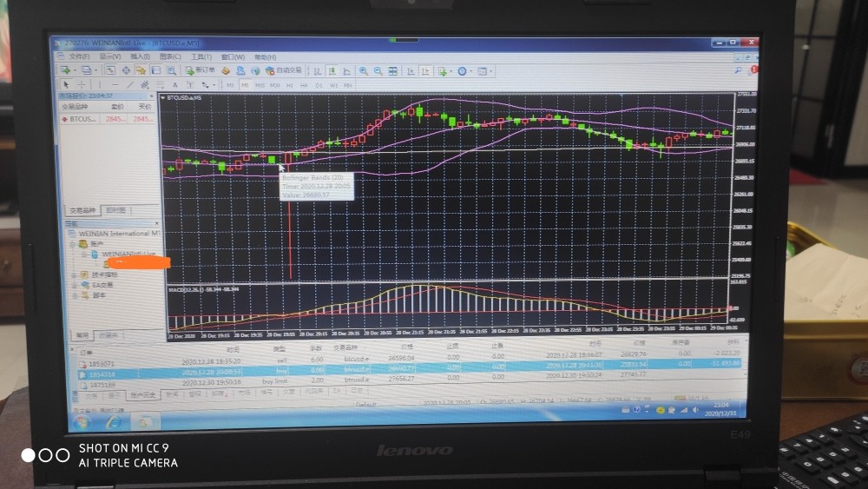
Task: Switch to the H1 timeframe
Action: point(290,85)
